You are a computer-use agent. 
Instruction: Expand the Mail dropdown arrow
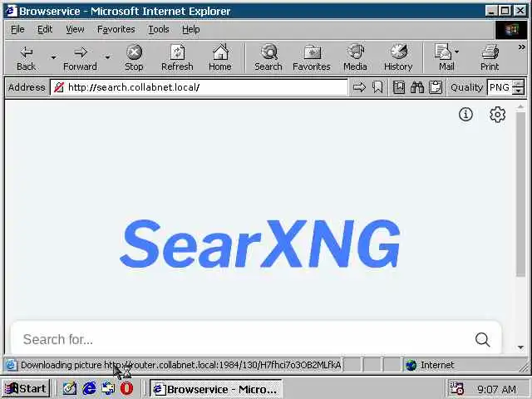click(456, 52)
